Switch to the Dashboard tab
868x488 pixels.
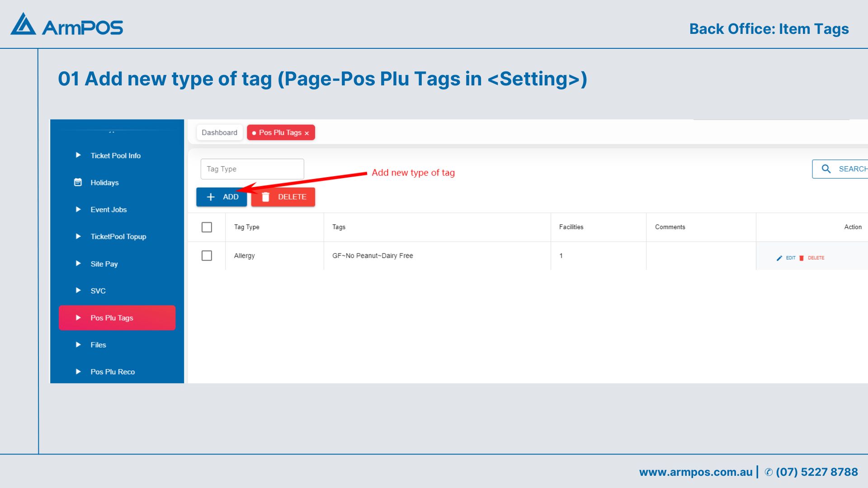[x=219, y=132]
